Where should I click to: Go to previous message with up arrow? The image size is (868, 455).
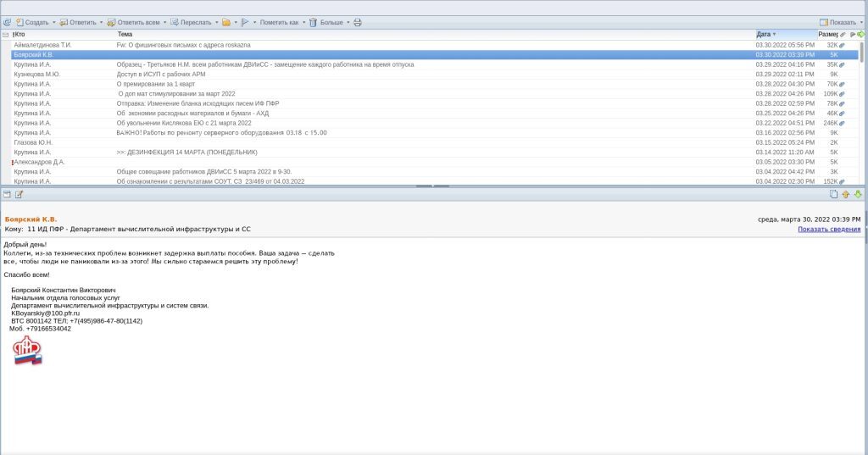click(x=845, y=194)
